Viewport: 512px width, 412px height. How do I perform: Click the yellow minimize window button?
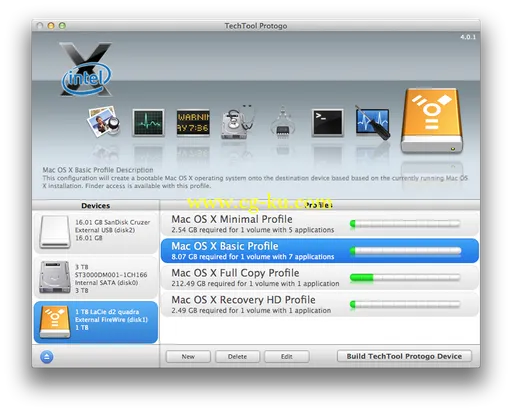point(51,26)
